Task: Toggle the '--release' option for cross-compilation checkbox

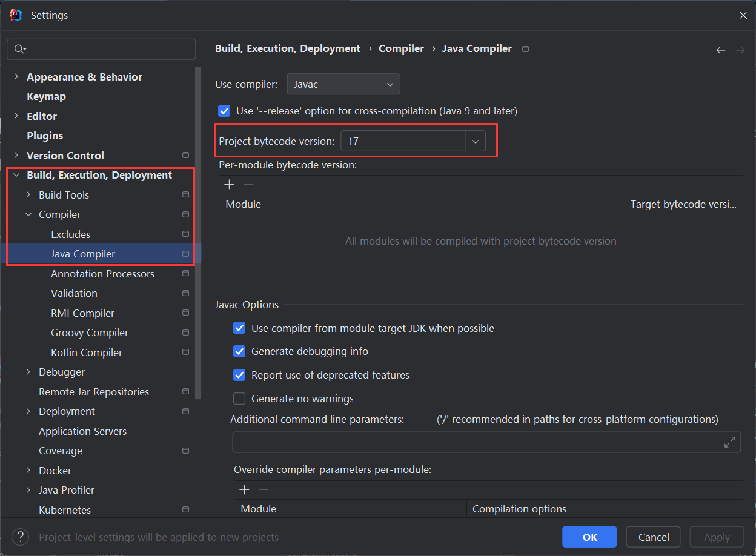Action: [x=225, y=111]
